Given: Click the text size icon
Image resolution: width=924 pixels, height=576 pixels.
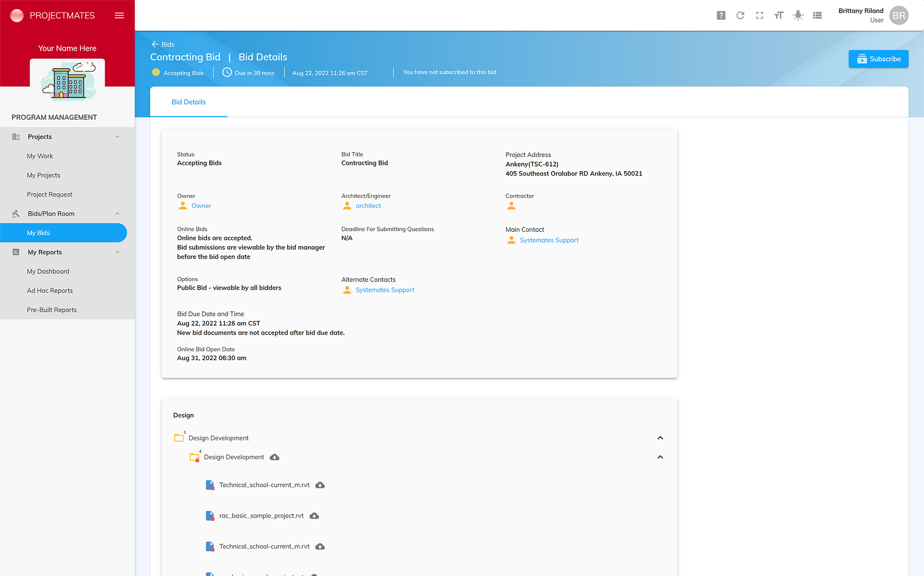Looking at the screenshot, I should (779, 15).
